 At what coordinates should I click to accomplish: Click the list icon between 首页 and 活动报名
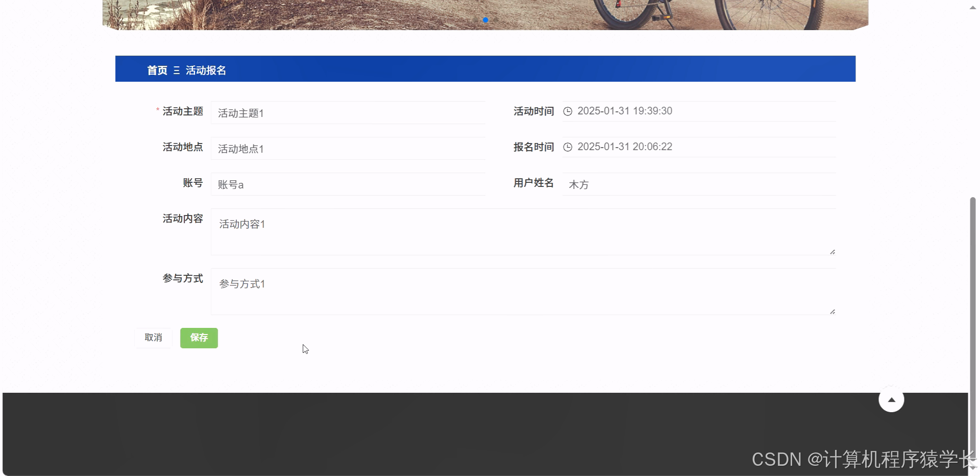click(176, 70)
